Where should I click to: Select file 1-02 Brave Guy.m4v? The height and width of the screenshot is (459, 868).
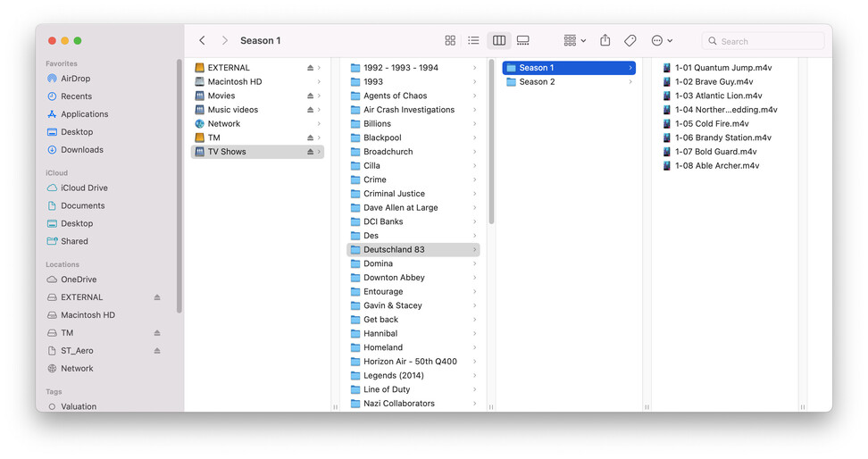707,81
